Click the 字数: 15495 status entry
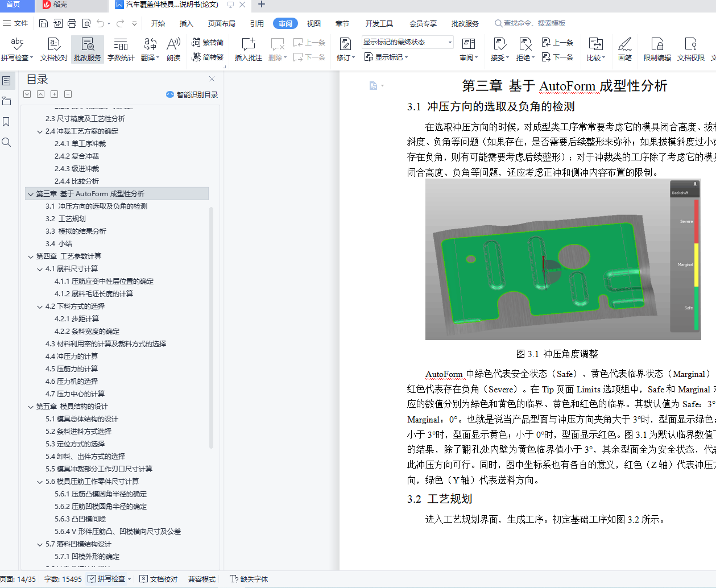716x588 pixels. tap(63, 579)
